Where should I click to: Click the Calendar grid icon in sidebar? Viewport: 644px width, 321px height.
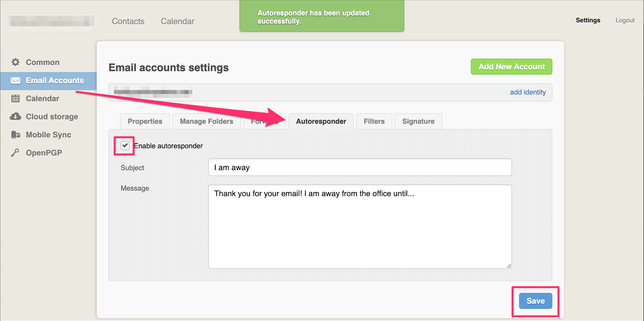[15, 99]
